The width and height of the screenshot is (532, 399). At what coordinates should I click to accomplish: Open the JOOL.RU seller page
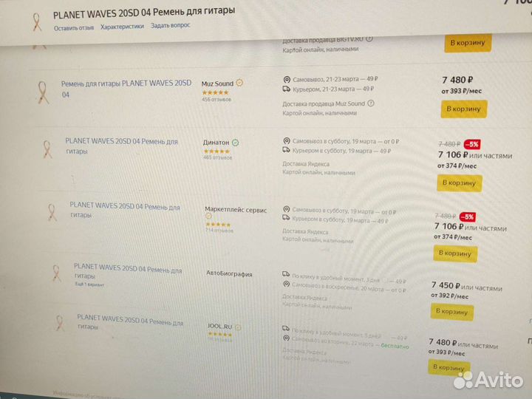[x=220, y=324]
